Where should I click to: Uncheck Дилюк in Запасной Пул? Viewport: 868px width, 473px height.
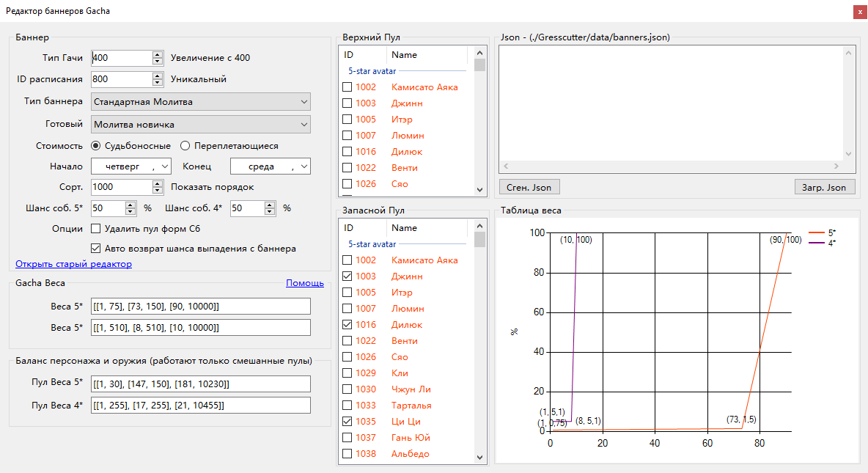347,325
